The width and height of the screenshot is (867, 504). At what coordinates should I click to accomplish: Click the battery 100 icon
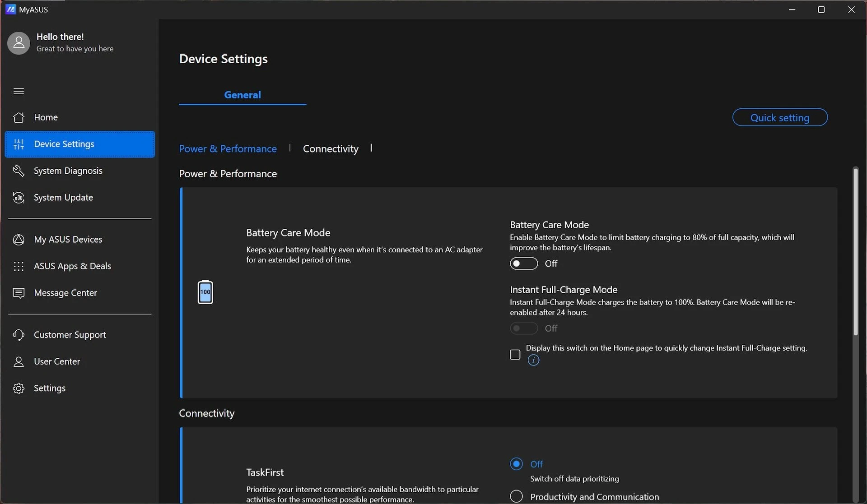pyautogui.click(x=205, y=292)
